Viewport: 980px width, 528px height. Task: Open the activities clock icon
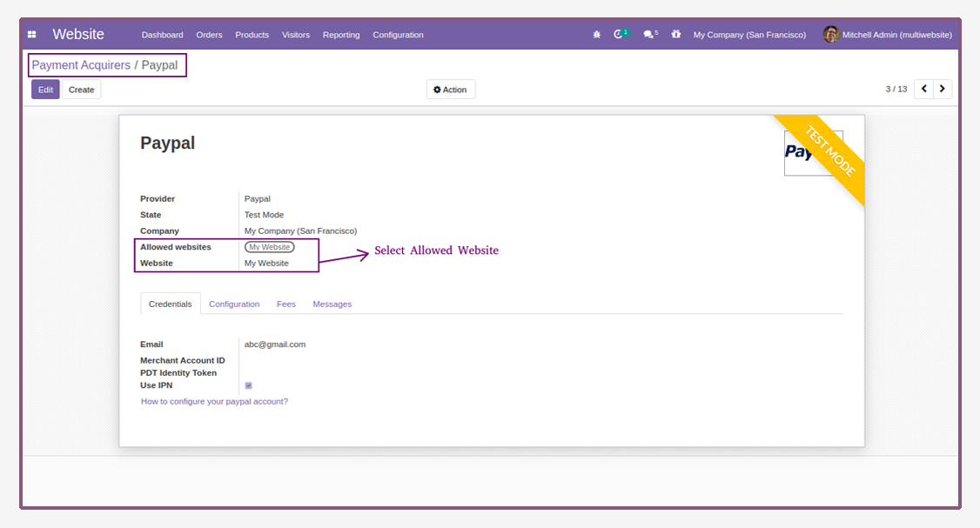tap(621, 34)
